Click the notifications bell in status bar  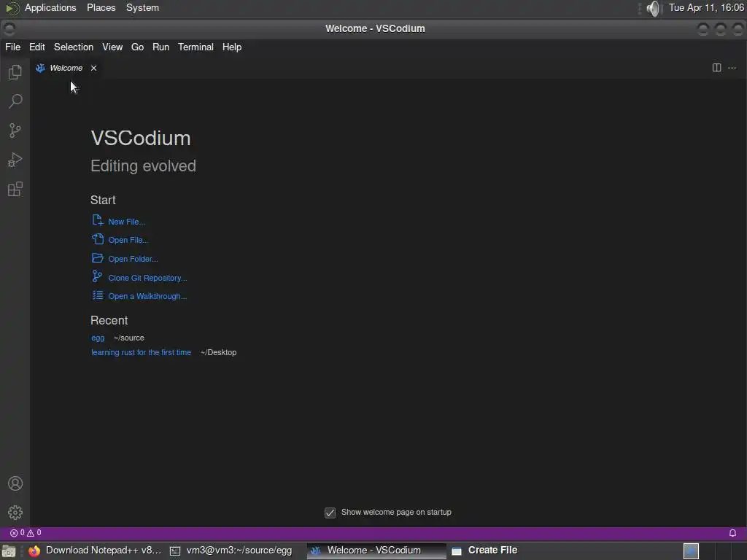(732, 533)
